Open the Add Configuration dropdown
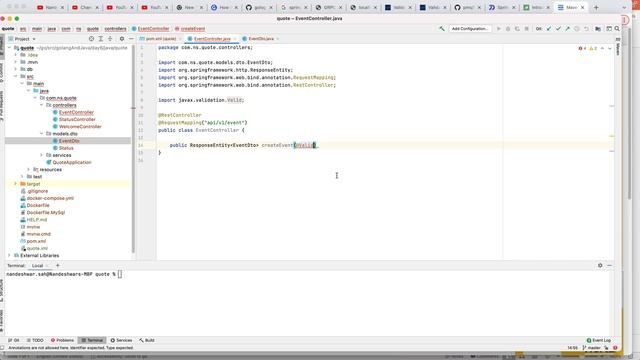The image size is (640, 360). coord(470,29)
